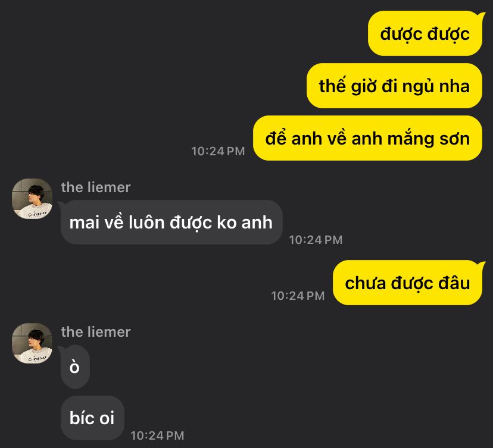Viewport: 493px width, 448px height.
Task: Open the lower 'the liemer' sender name
Action: [96, 332]
